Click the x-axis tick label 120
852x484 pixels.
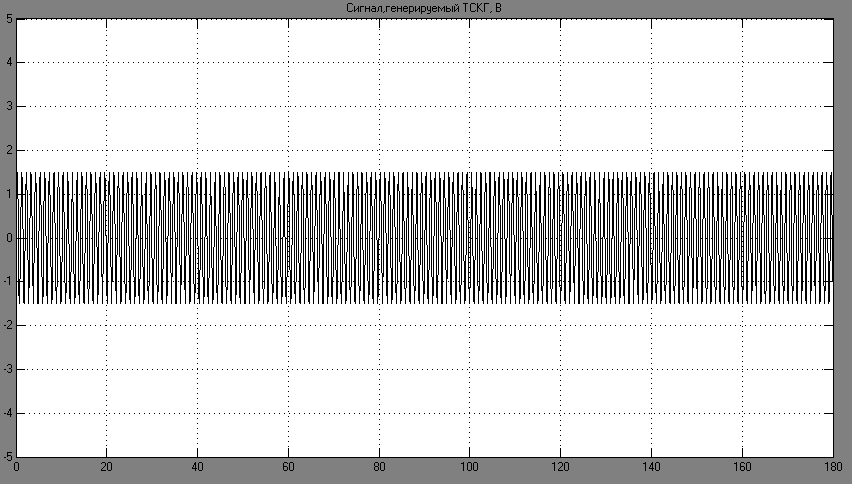click(560, 467)
